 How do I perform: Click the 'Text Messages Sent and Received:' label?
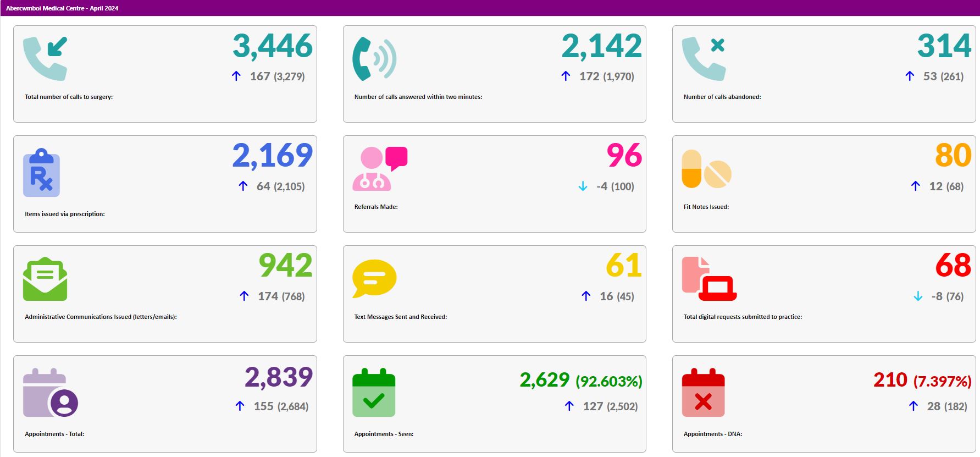pyautogui.click(x=401, y=317)
